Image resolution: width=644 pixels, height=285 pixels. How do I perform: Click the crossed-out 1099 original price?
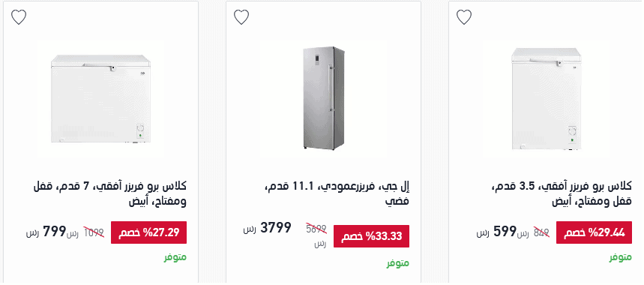(94, 232)
